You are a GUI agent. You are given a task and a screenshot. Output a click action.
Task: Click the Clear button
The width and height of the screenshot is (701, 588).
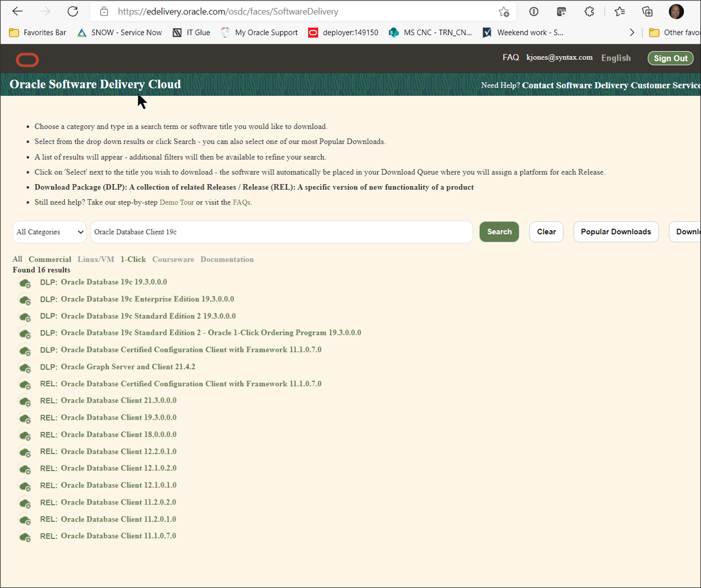coord(546,232)
